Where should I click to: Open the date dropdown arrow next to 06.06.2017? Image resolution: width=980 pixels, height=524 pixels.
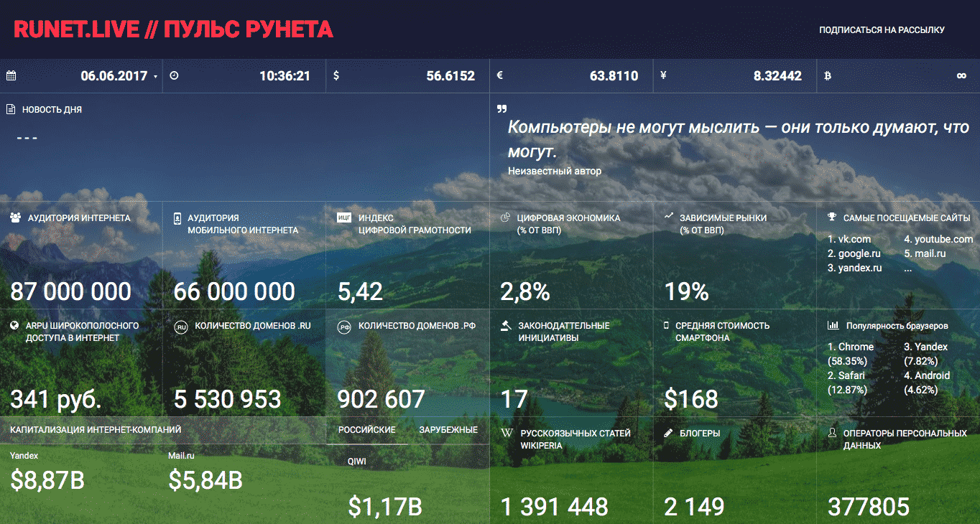pyautogui.click(x=155, y=77)
